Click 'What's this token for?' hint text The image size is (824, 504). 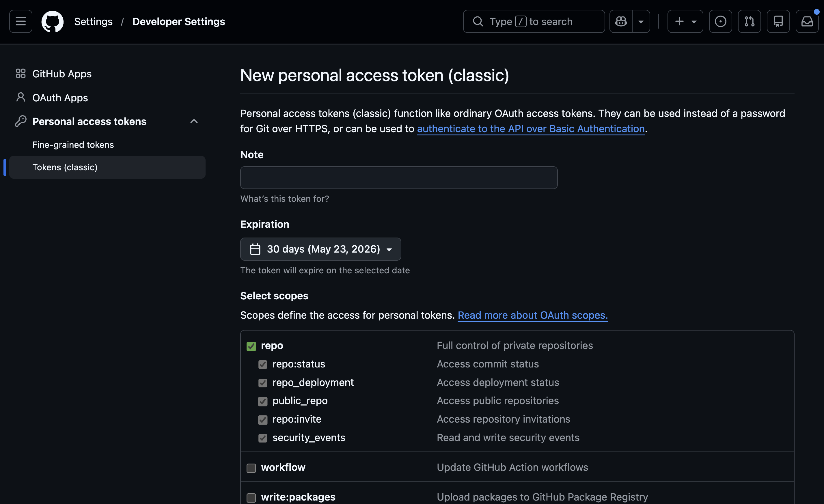(285, 199)
